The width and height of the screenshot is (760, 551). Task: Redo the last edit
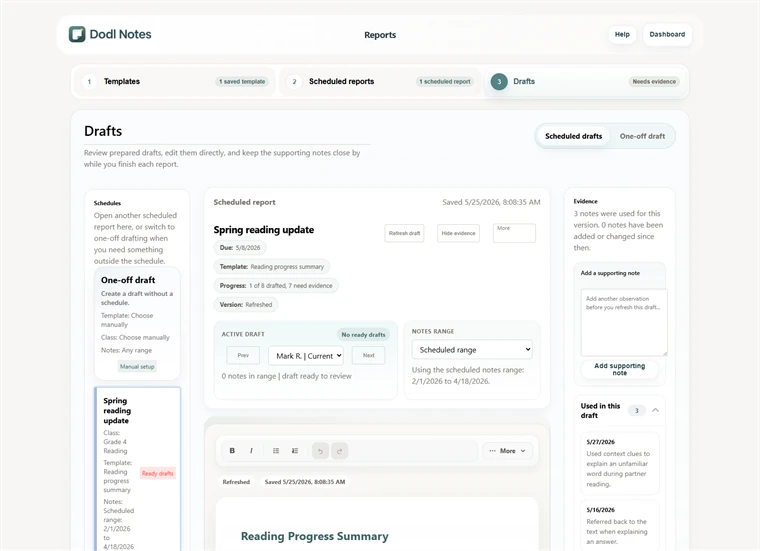click(339, 451)
